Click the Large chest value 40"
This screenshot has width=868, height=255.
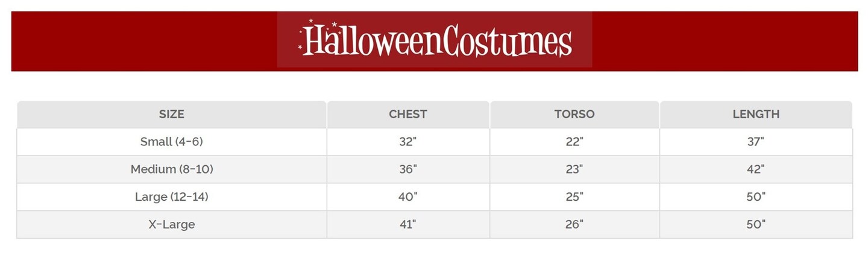coord(408,197)
